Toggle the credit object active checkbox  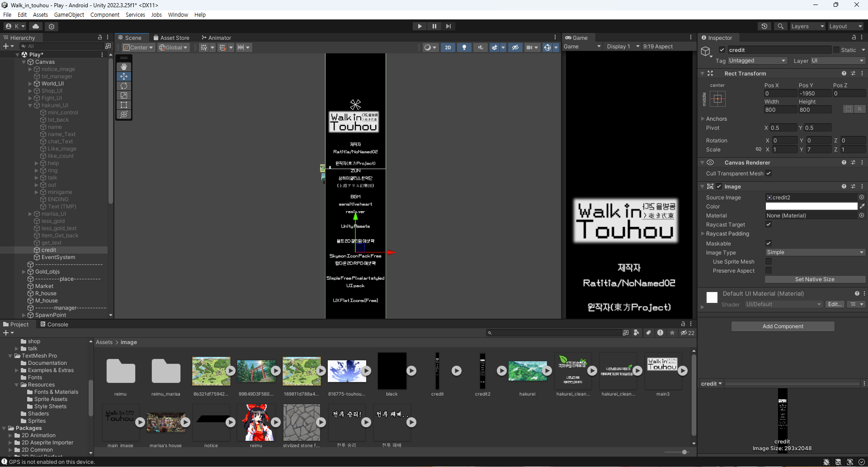722,50
